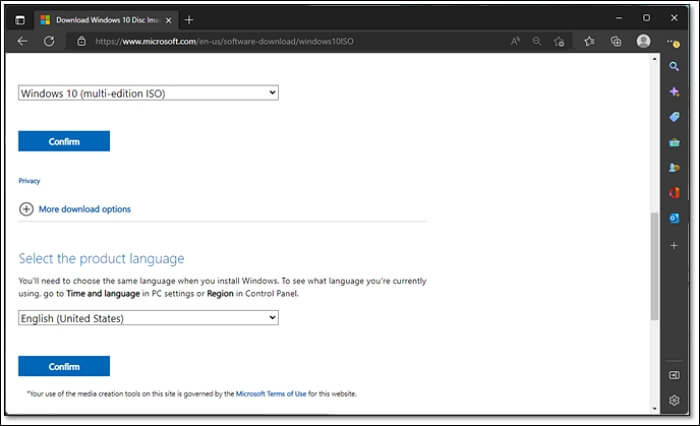Toggle sidebar visibility icon
This screenshot has width=700, height=426.
click(x=674, y=375)
